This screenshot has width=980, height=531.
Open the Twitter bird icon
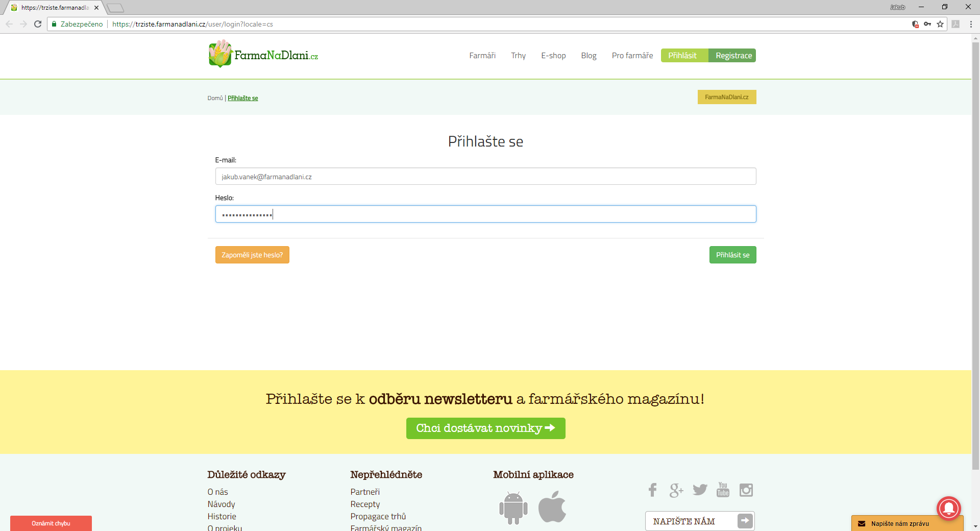[700, 490]
